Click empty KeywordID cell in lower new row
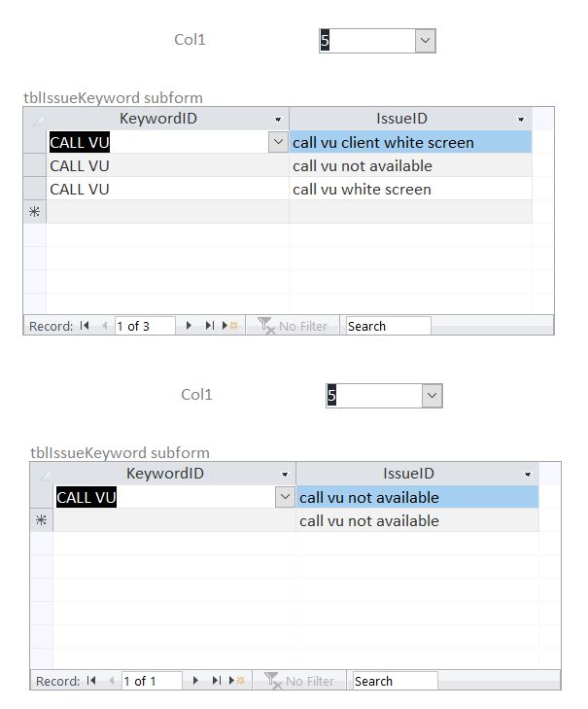This screenshot has width=588, height=709. coord(174,520)
